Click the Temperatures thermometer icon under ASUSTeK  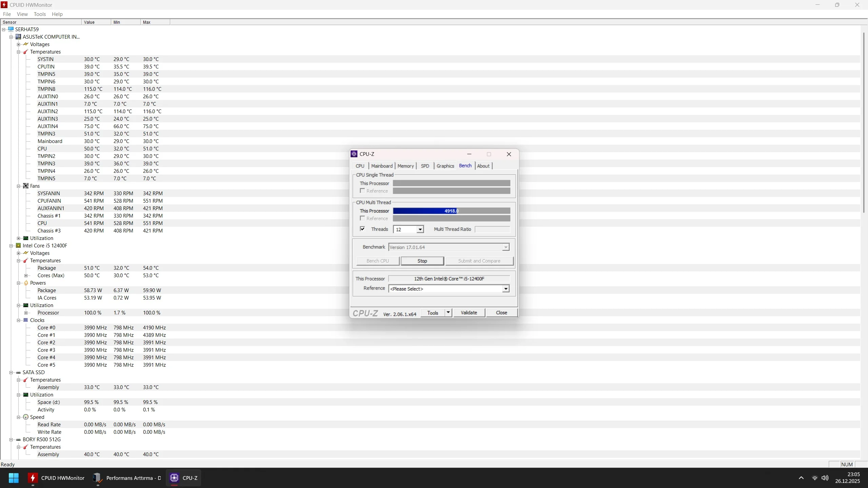(26, 52)
